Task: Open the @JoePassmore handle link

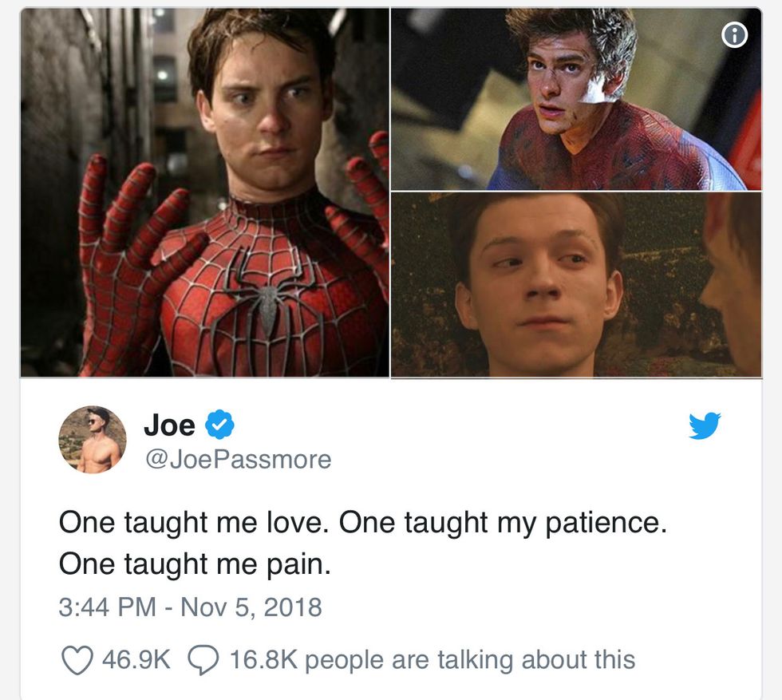Action: [x=239, y=460]
